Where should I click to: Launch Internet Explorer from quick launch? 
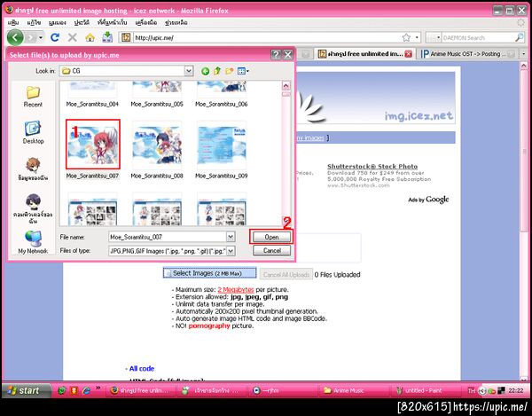coord(86,390)
